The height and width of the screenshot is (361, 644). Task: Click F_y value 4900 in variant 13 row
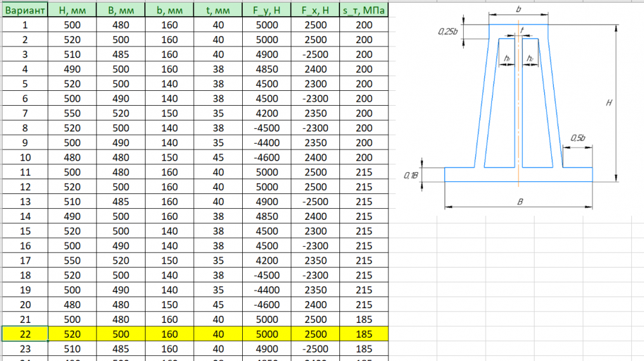(x=267, y=202)
